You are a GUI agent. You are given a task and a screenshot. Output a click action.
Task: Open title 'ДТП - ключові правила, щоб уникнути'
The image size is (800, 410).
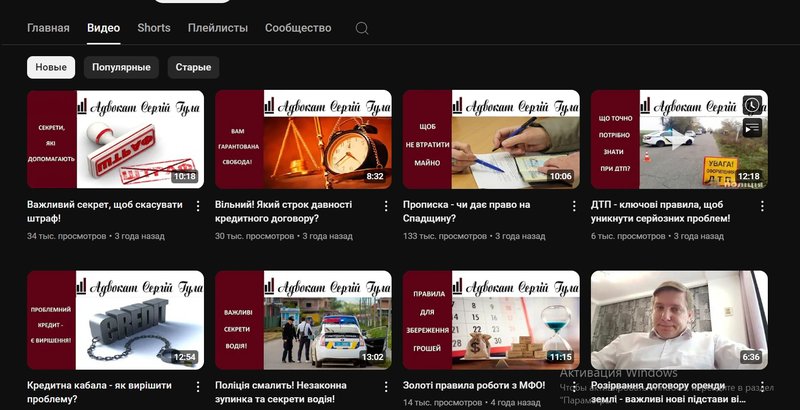point(660,212)
